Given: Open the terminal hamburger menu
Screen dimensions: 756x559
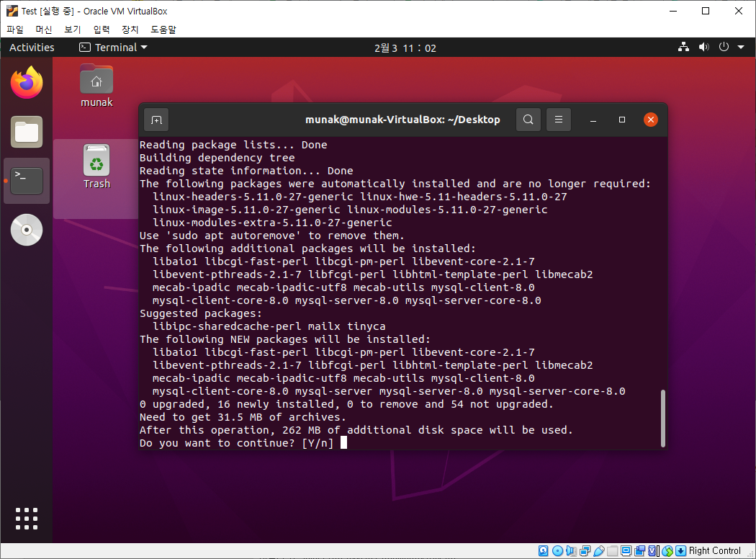Looking at the screenshot, I should (558, 120).
